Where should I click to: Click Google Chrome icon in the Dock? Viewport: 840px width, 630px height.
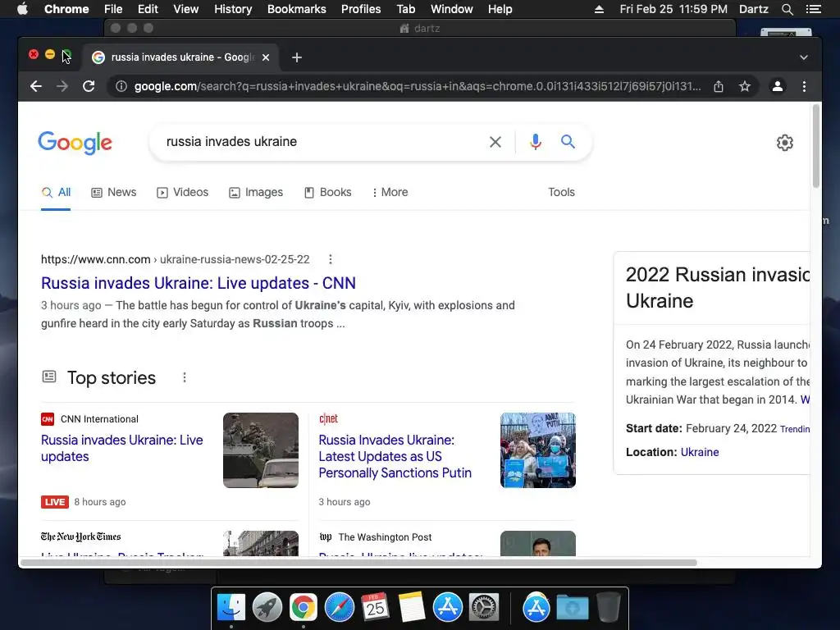[x=304, y=607]
